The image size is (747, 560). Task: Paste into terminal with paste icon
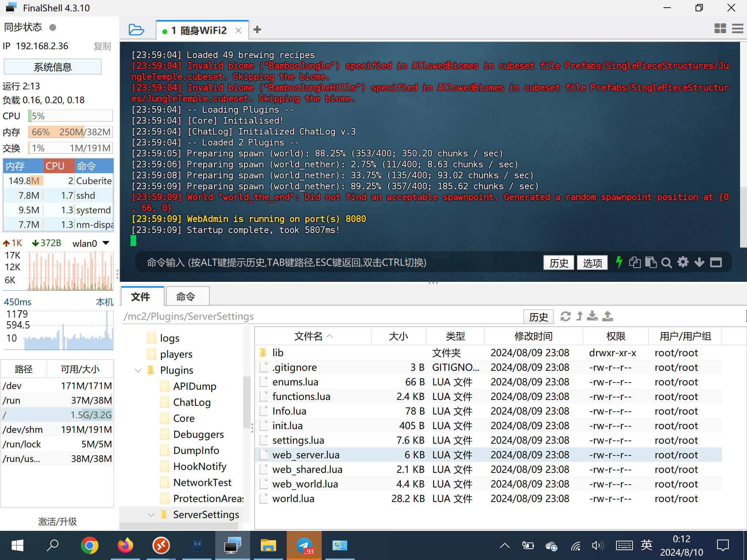(651, 262)
